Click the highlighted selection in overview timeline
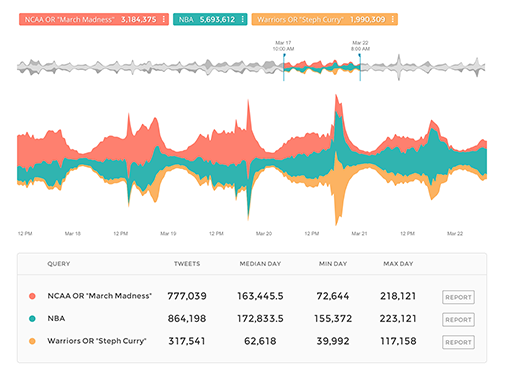This screenshot has width=524, height=372. (x=322, y=67)
